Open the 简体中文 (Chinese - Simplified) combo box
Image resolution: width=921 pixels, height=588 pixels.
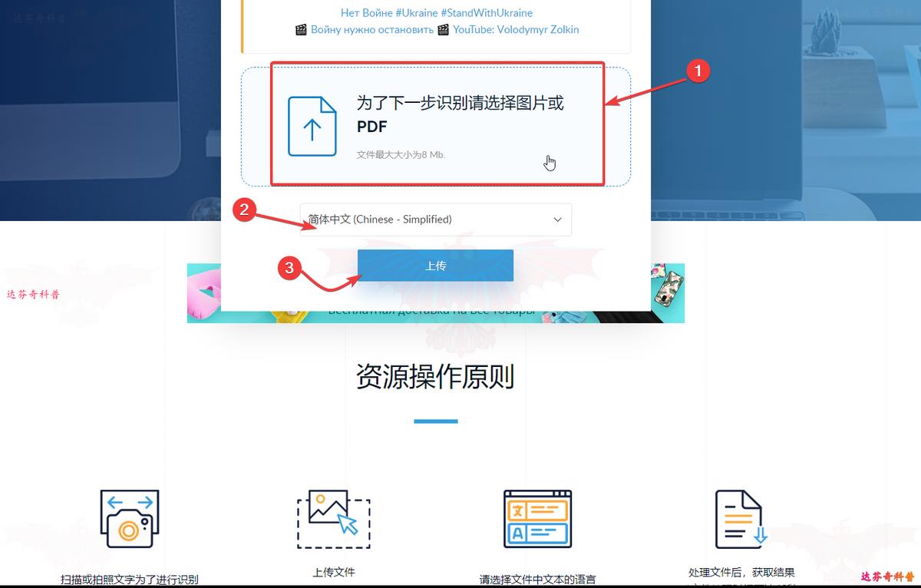pos(435,220)
